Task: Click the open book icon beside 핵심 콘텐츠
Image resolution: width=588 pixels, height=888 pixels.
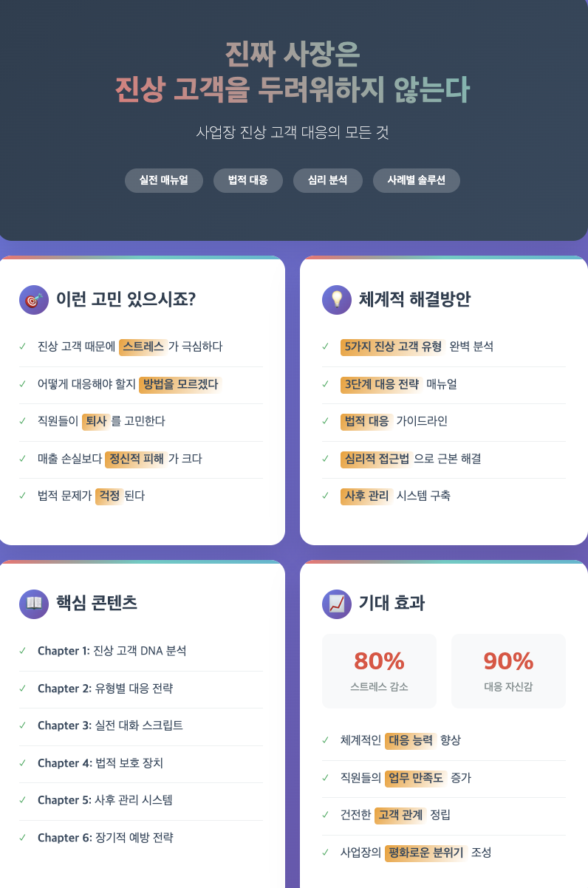Action: pos(33,604)
